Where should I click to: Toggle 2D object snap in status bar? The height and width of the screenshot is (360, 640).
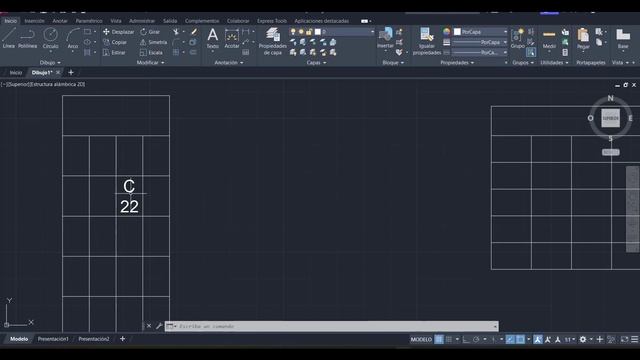520,340
